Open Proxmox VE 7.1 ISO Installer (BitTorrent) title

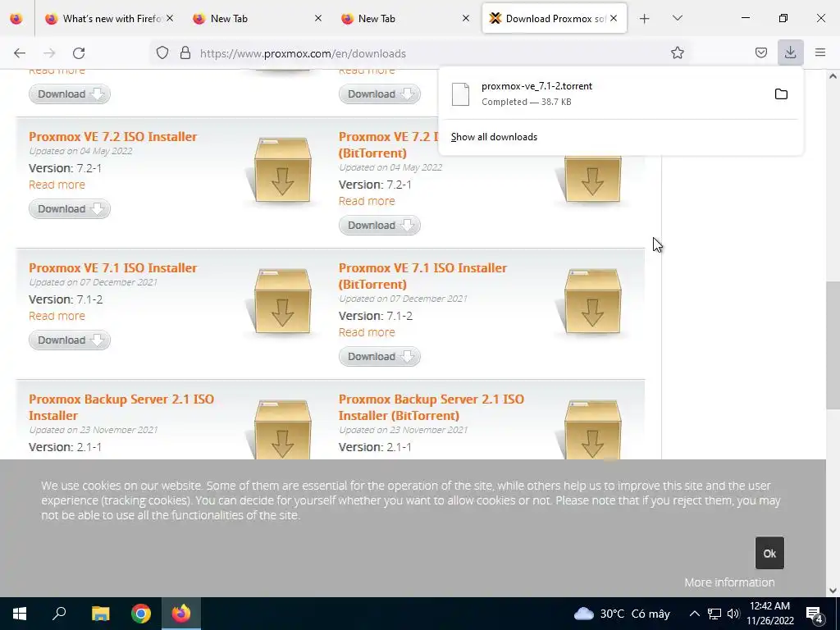pos(422,276)
